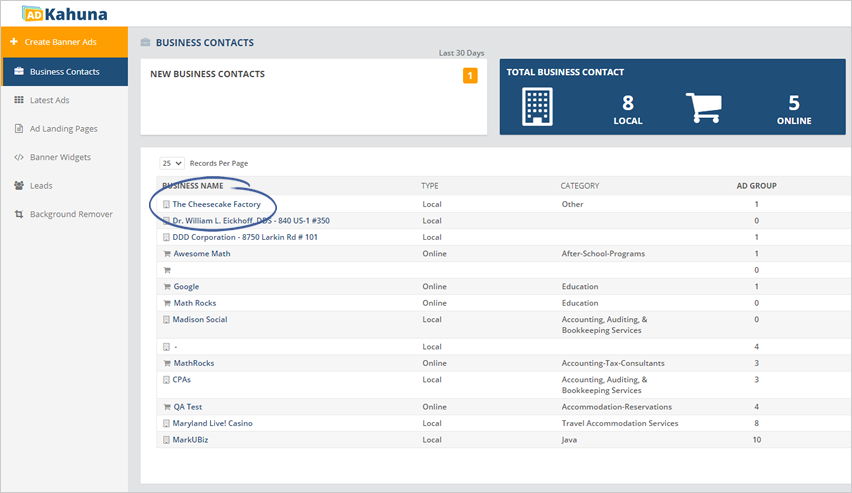Sort by the Business Name column header
This screenshot has width=852, height=493.
[x=193, y=186]
